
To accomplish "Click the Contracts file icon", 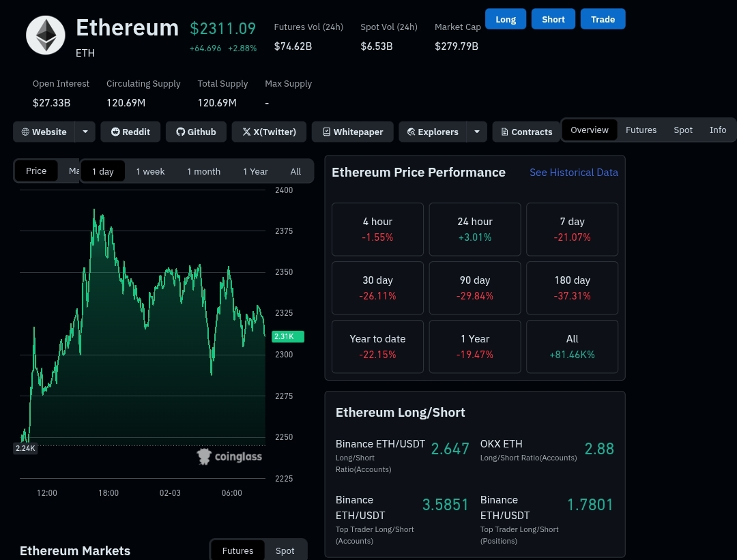I will pyautogui.click(x=504, y=132).
